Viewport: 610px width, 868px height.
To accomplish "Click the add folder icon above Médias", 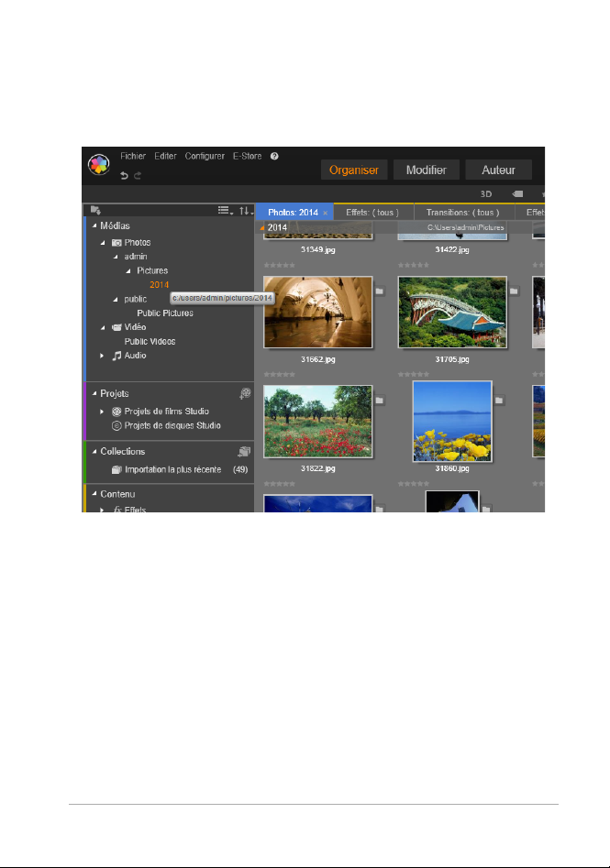I will (x=95, y=211).
